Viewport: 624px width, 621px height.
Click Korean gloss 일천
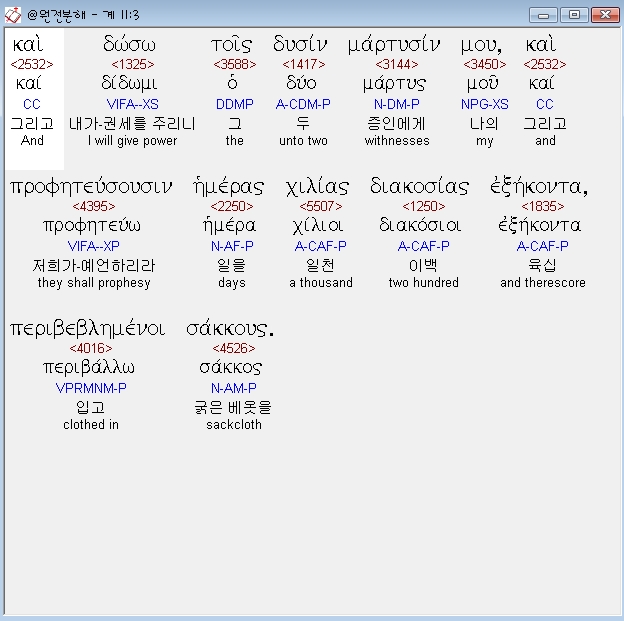click(321, 266)
